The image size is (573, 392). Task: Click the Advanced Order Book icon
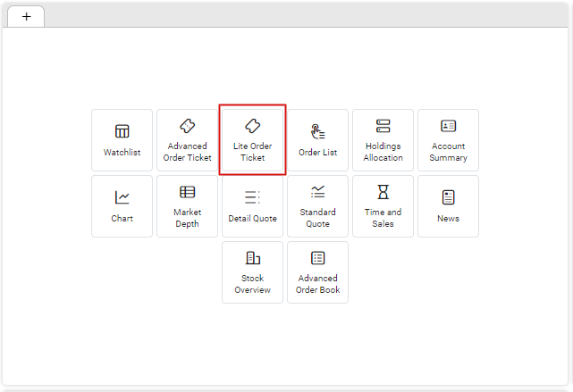317,258
